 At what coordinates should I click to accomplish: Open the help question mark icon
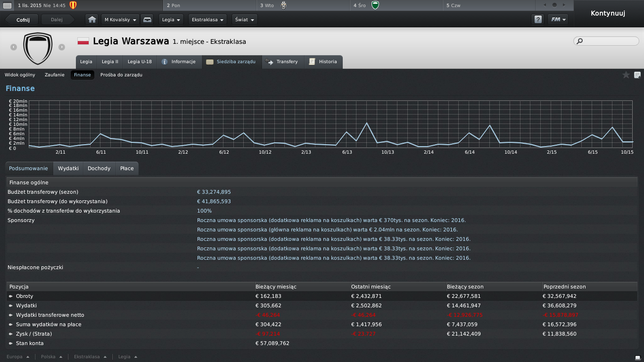537,20
